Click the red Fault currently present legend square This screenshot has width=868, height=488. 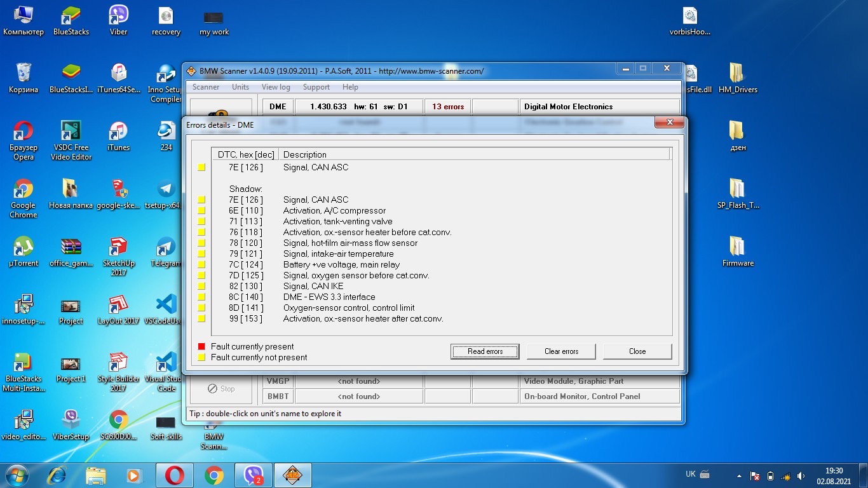tap(201, 346)
